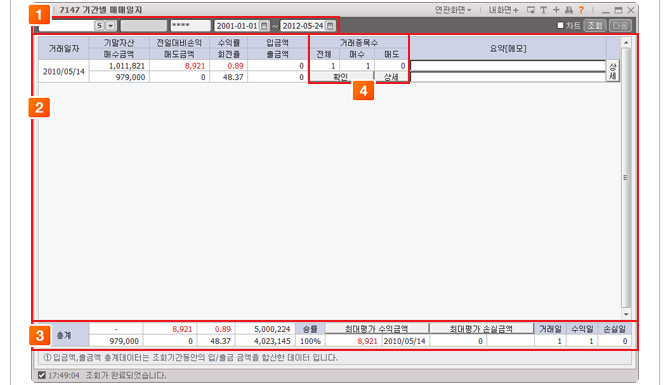
Task: Click the 상세 button under 매도 column
Action: click(x=391, y=77)
